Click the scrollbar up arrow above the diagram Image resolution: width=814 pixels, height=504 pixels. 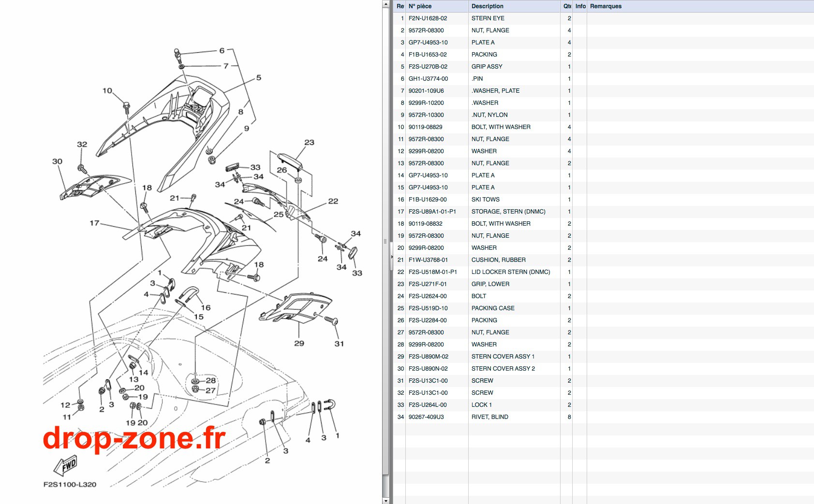pos(385,4)
